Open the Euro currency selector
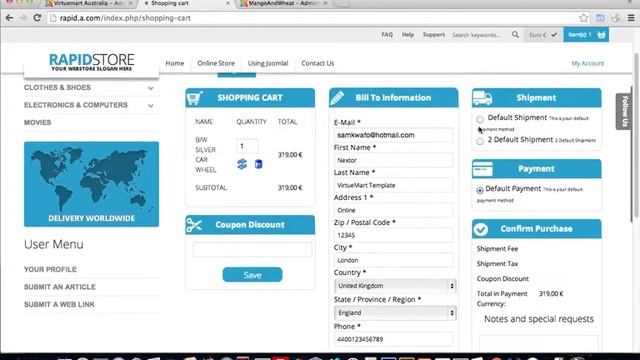This screenshot has width=640, height=360. [x=543, y=35]
